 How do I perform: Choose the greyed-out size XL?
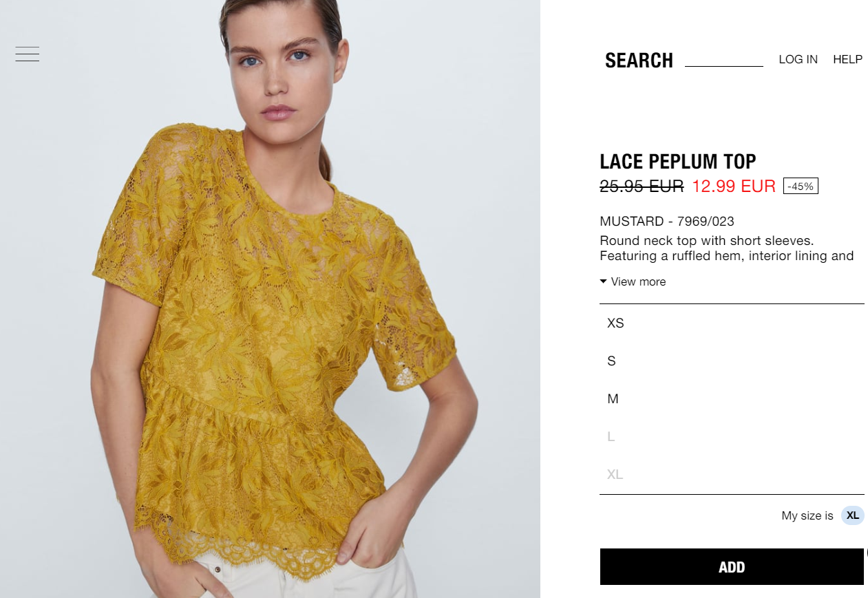tap(732, 474)
